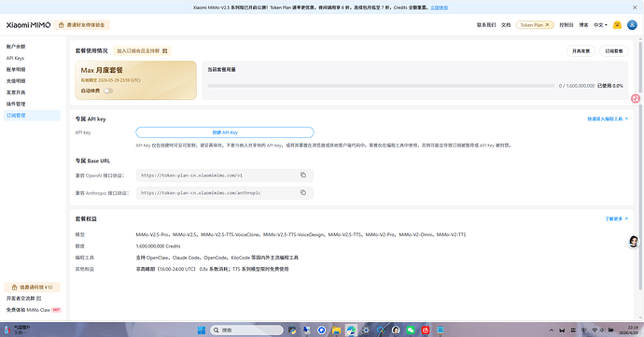The image size is (644, 337).
Task: Click the taskbar search box
Action: pos(246,330)
